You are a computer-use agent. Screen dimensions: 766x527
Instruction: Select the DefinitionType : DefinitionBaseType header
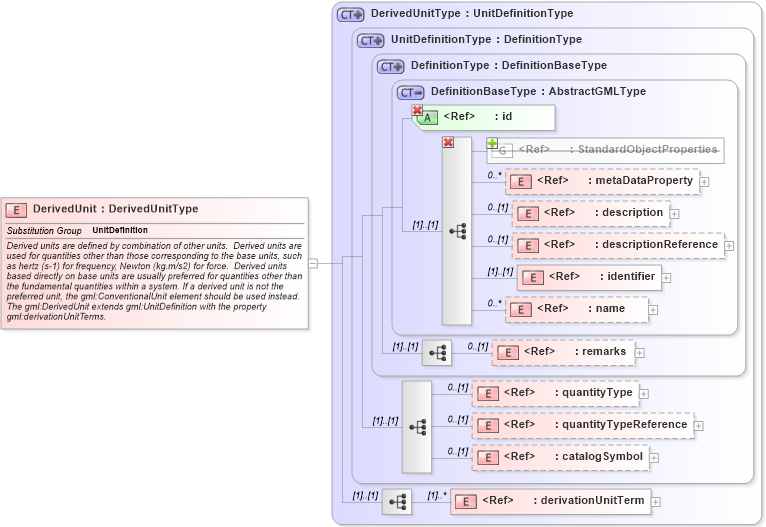[x=509, y=65]
